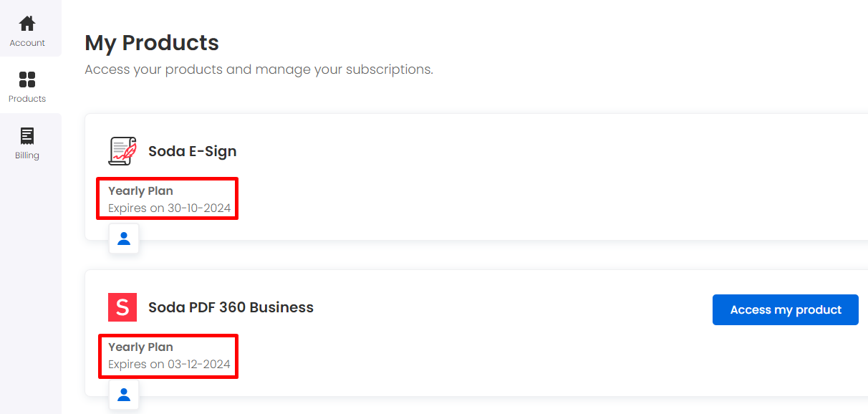Click the Access my product button

tap(786, 309)
